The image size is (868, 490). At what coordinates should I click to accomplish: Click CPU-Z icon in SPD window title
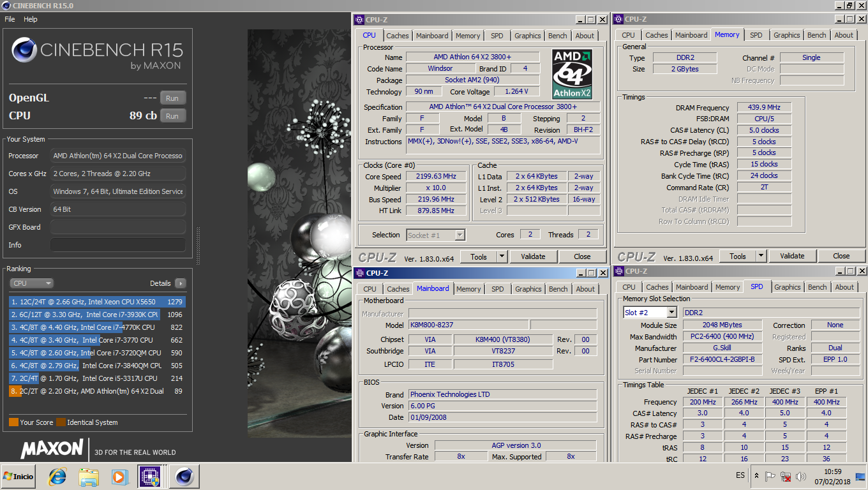click(619, 271)
